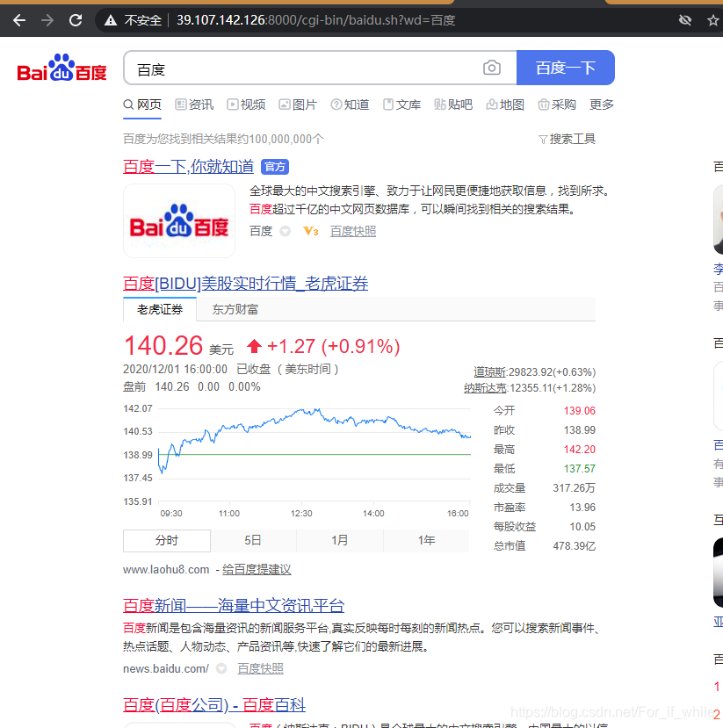Select the 分时 chart range
The height and width of the screenshot is (728, 723).
tap(167, 540)
